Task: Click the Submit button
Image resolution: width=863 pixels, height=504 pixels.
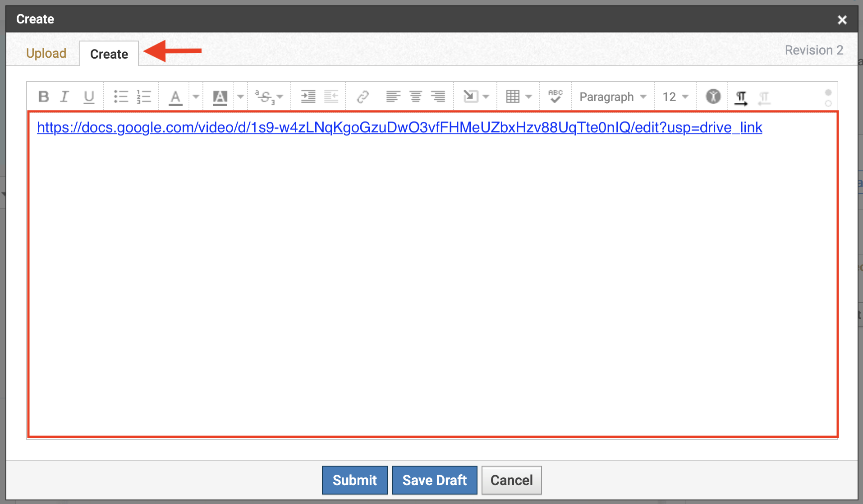Action: coord(355,480)
